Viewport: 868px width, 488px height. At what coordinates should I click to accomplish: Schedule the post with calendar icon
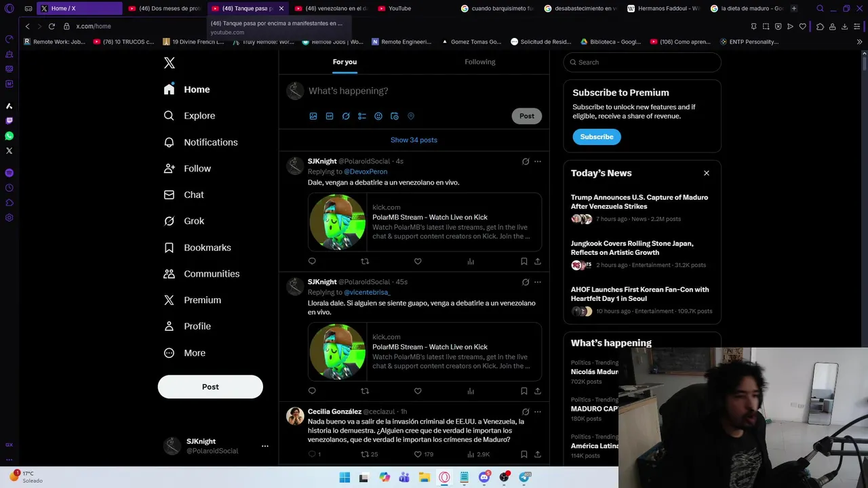(x=395, y=116)
